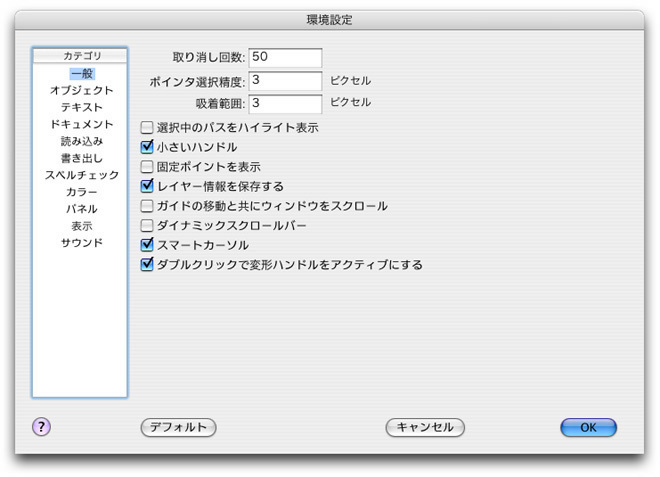
Task: Toggle ダブルクリックで変形ハンドルをアクティブにする checkbox
Action: pos(147,264)
